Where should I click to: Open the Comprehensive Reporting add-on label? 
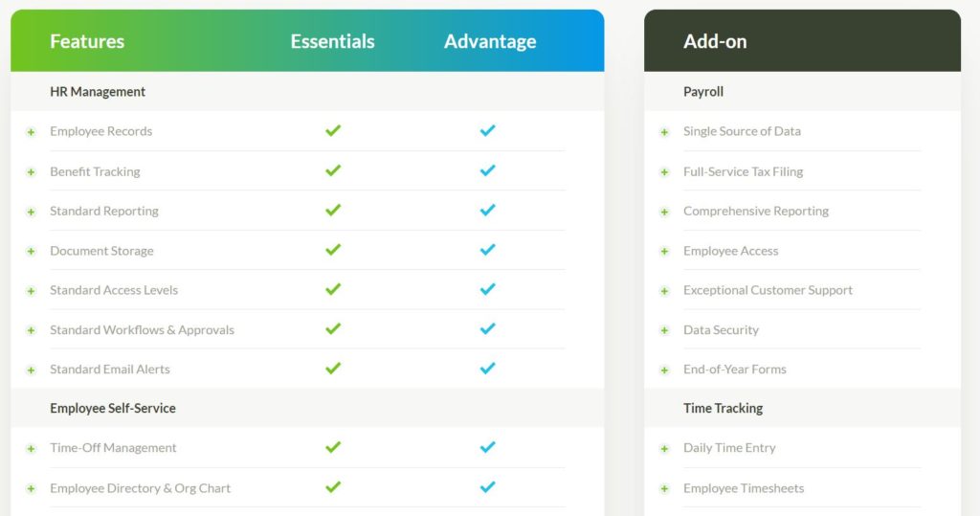pyautogui.click(x=756, y=211)
